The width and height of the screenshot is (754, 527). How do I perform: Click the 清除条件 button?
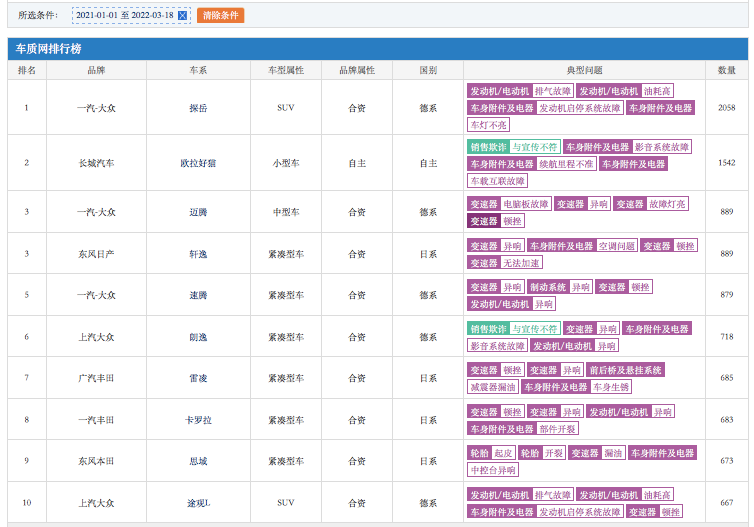click(220, 16)
